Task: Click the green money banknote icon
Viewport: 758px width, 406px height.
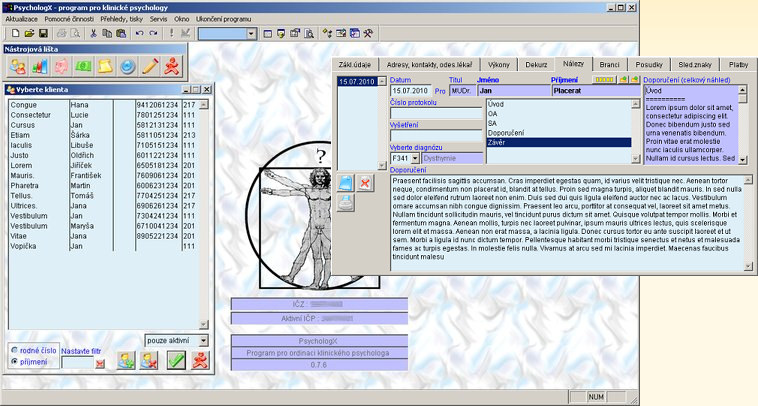Action: tap(83, 66)
